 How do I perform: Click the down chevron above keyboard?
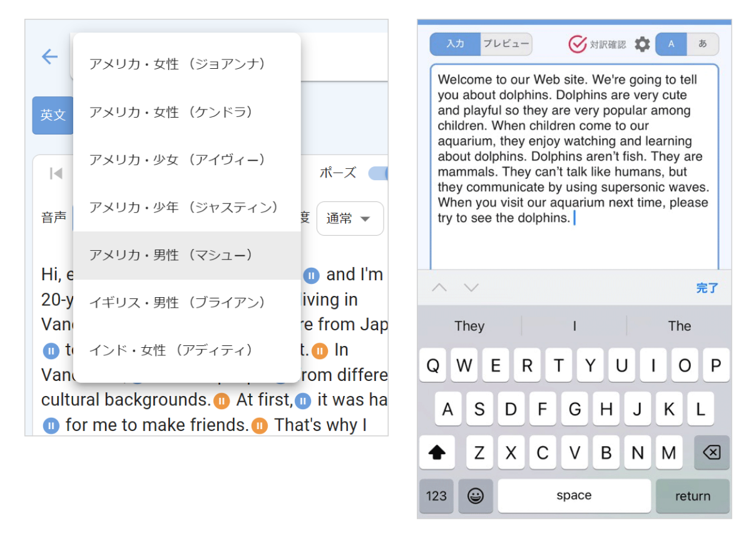click(x=471, y=288)
